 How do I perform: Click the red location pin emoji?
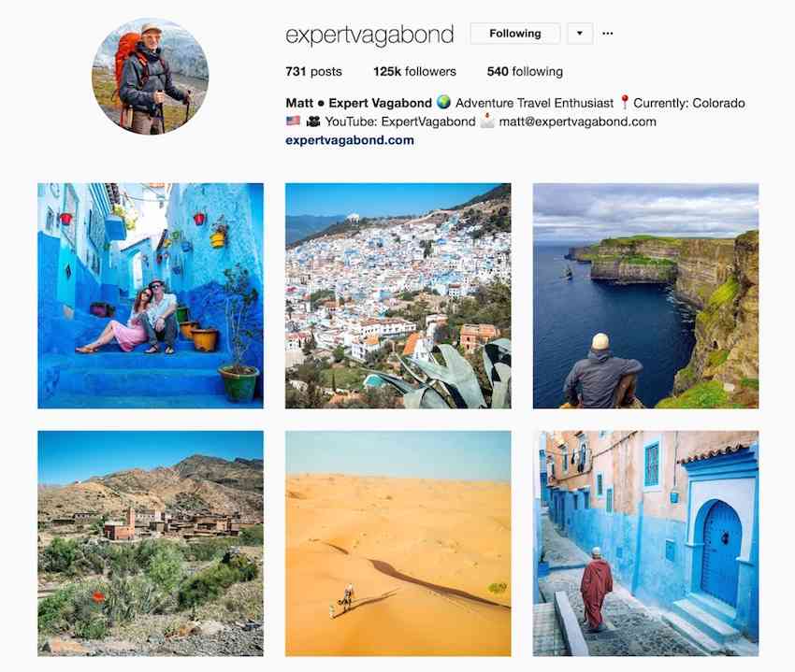pyautogui.click(x=625, y=103)
